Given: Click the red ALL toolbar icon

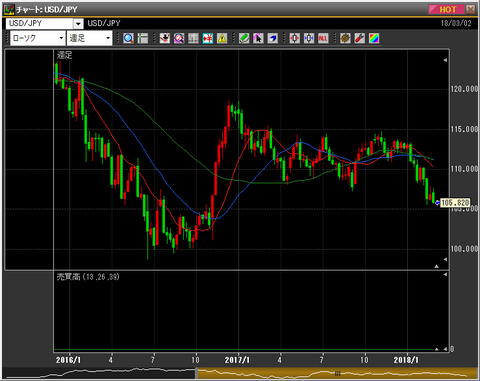Looking at the screenshot, I should click(323, 38).
